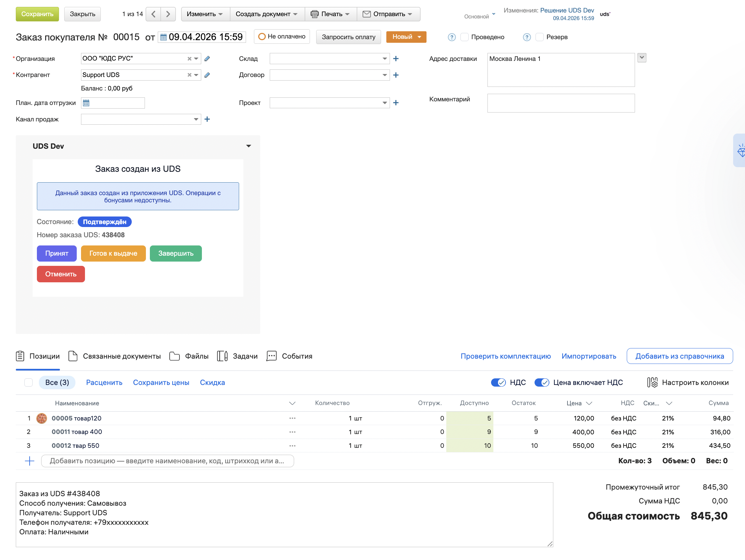Edit organization with the pencil icon
The image size is (745, 560).
click(x=207, y=59)
